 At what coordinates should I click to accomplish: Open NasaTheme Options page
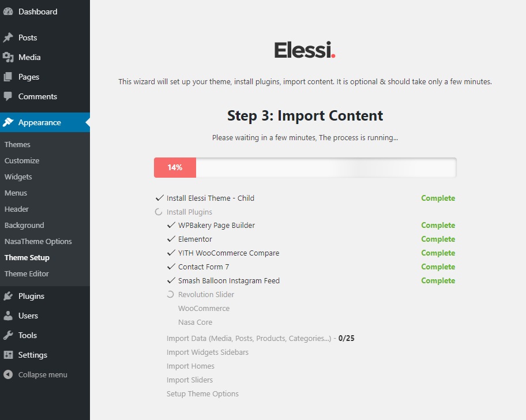[38, 242]
